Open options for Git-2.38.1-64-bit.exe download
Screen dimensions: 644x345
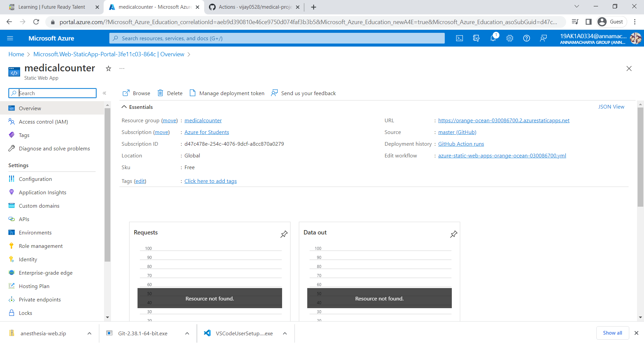(187, 333)
